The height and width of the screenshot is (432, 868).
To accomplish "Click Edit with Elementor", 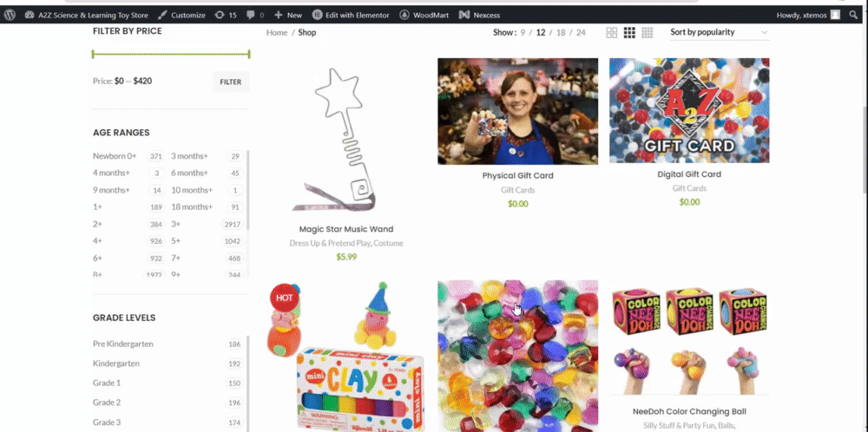I will pyautogui.click(x=351, y=15).
